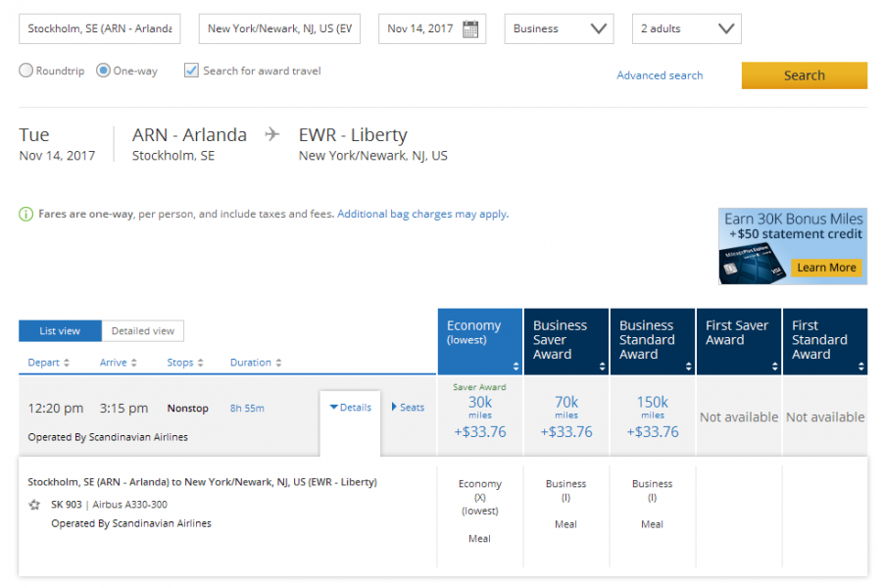882x588 pixels.
Task: Click the fare info circle icon
Action: pyautogui.click(x=25, y=214)
